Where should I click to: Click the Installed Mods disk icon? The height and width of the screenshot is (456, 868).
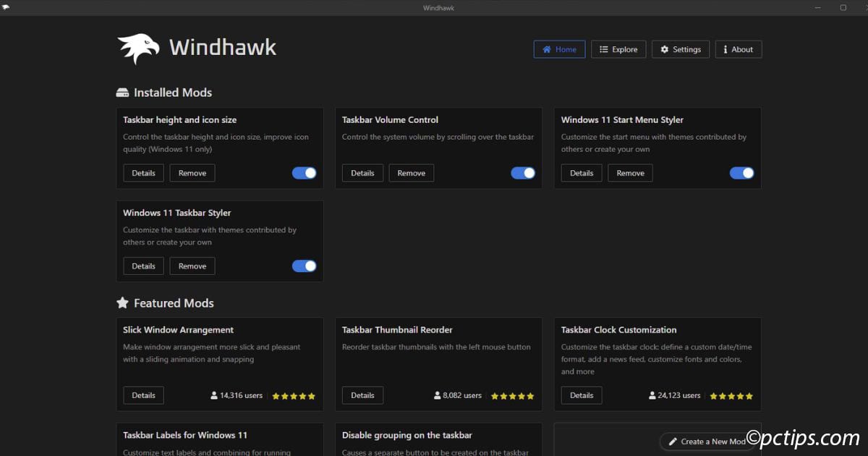pos(122,92)
